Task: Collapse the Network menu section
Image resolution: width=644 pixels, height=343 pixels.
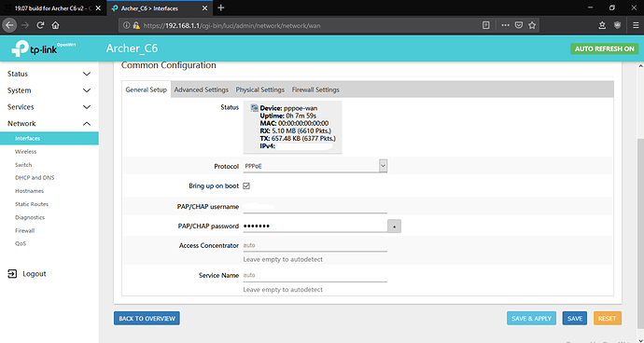Action: (x=49, y=123)
